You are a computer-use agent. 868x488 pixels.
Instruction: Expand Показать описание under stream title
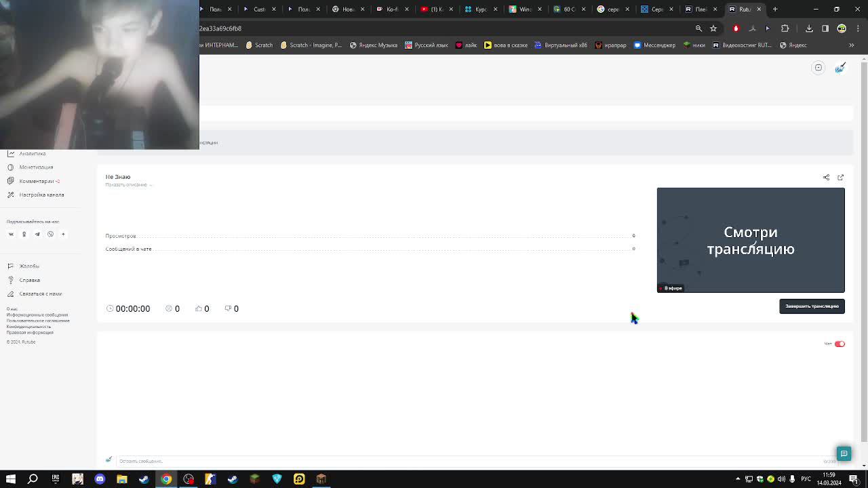pos(128,185)
